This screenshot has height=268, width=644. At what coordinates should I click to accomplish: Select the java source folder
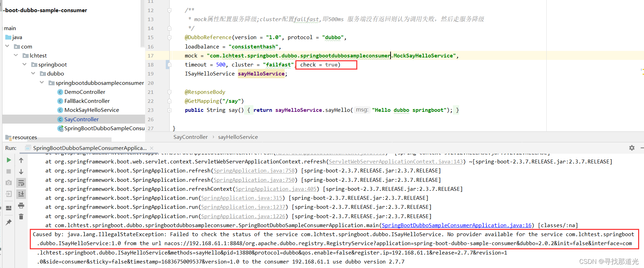17,37
